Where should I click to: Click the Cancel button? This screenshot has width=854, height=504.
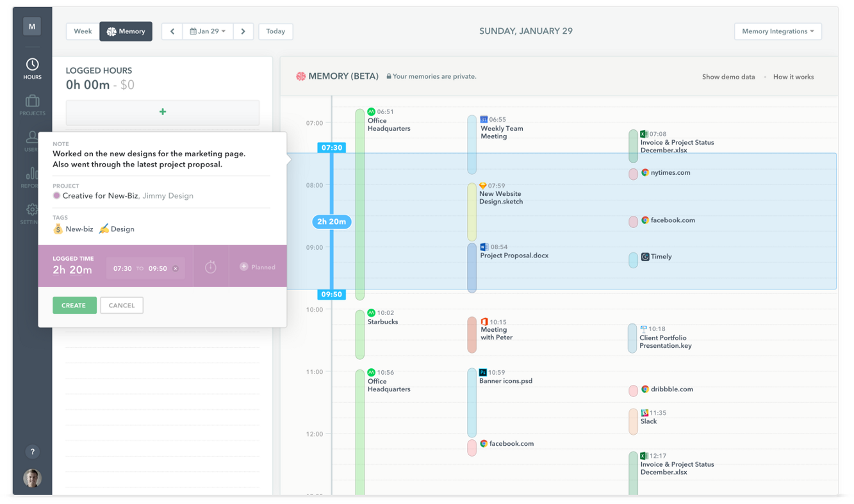[x=122, y=305]
